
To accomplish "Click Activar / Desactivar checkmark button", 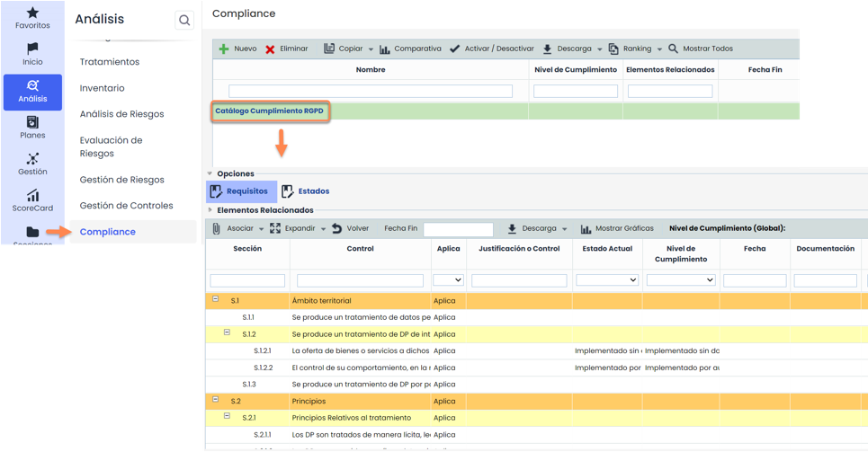I will (x=454, y=49).
